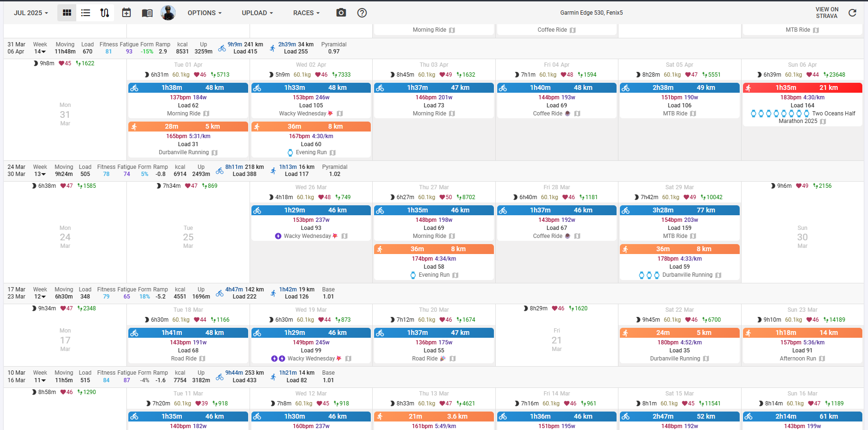Open the OPTIONS menu
The image size is (868, 430).
(x=204, y=13)
